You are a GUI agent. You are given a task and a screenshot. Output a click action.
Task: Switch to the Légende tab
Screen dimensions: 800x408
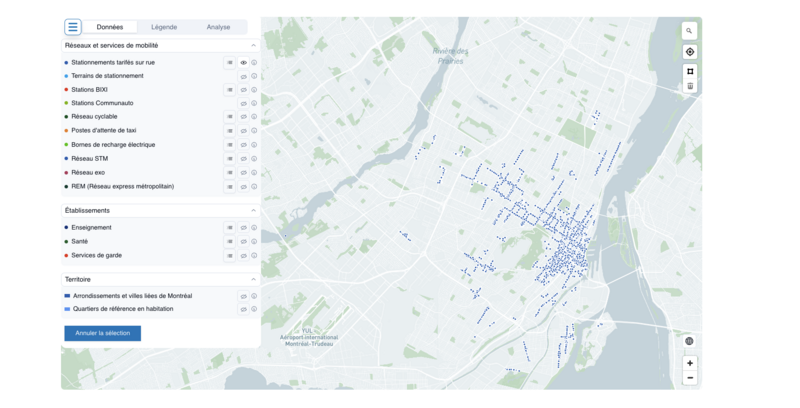(x=164, y=27)
